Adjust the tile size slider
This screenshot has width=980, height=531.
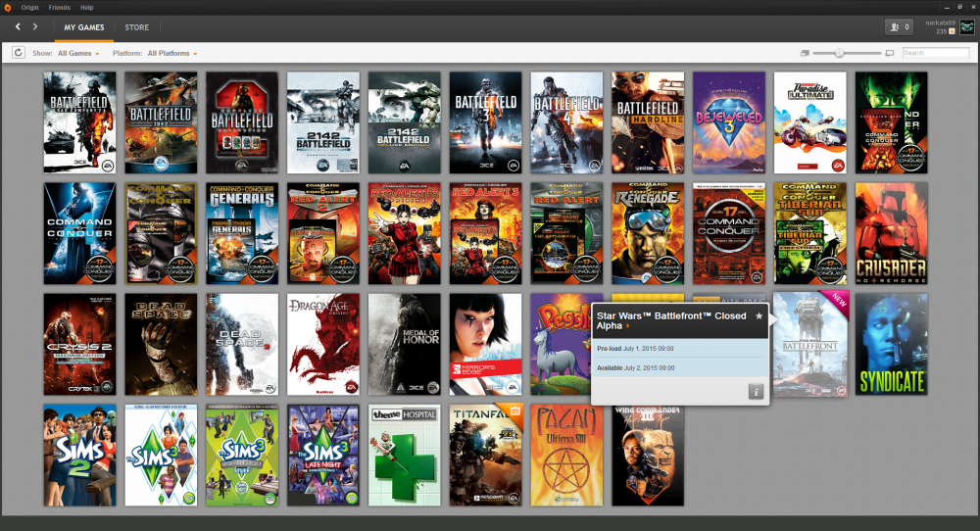click(839, 53)
